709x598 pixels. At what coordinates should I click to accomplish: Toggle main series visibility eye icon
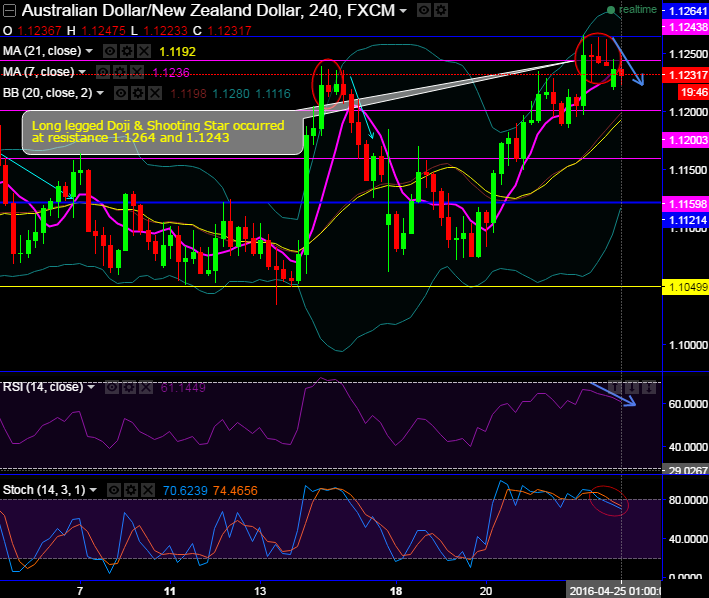point(424,10)
